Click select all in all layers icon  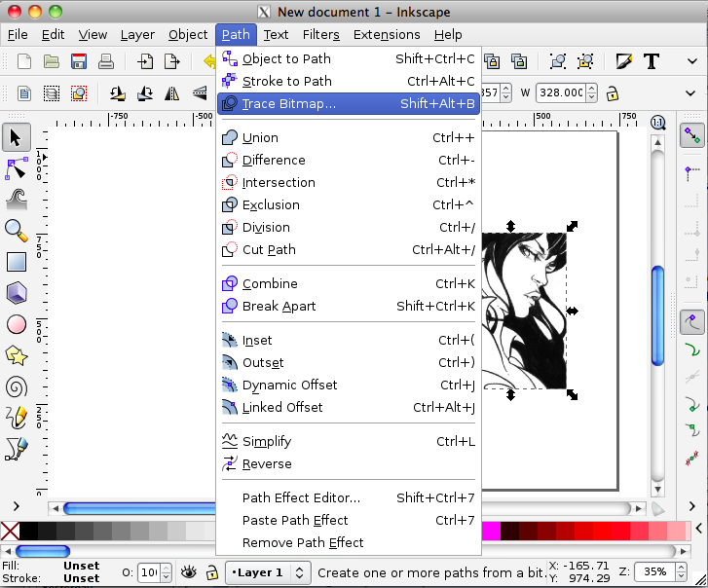click(x=51, y=93)
